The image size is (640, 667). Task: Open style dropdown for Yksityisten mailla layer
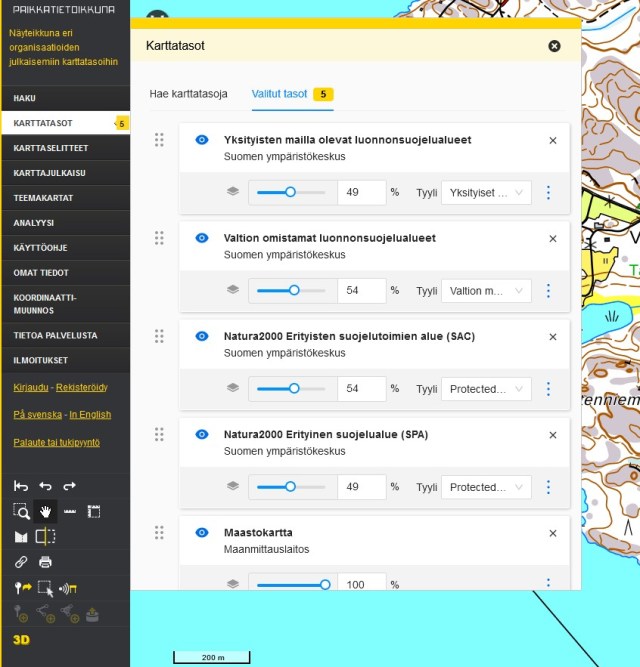(x=486, y=192)
